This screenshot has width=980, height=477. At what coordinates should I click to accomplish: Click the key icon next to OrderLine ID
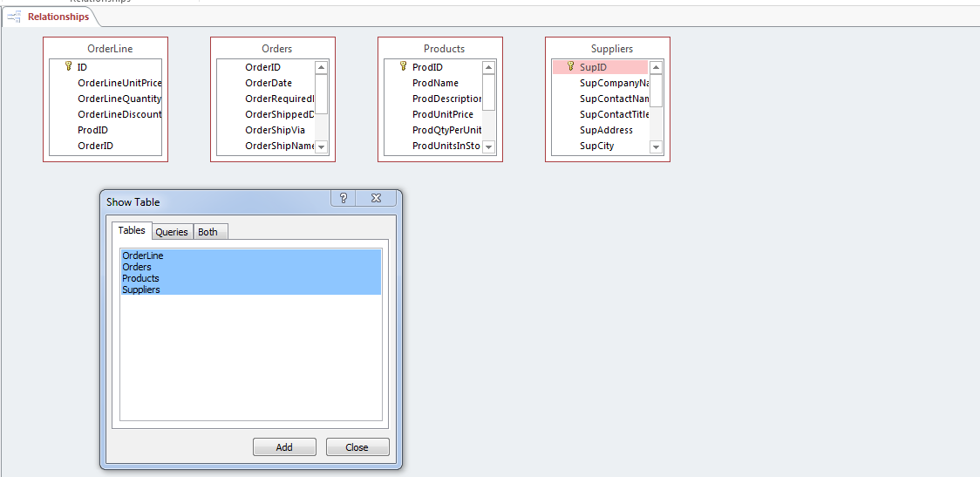(x=68, y=66)
